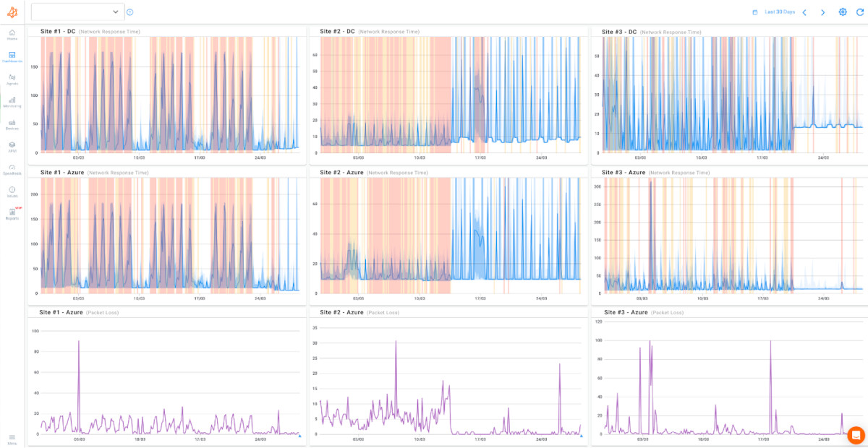Go to next time period with right chevron
Viewport: 868px width, 448px height.
822,12
